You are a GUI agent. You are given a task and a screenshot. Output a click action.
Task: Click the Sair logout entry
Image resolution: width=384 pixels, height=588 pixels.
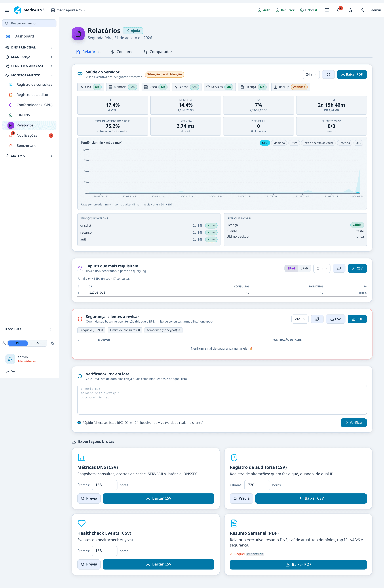[x=11, y=371]
